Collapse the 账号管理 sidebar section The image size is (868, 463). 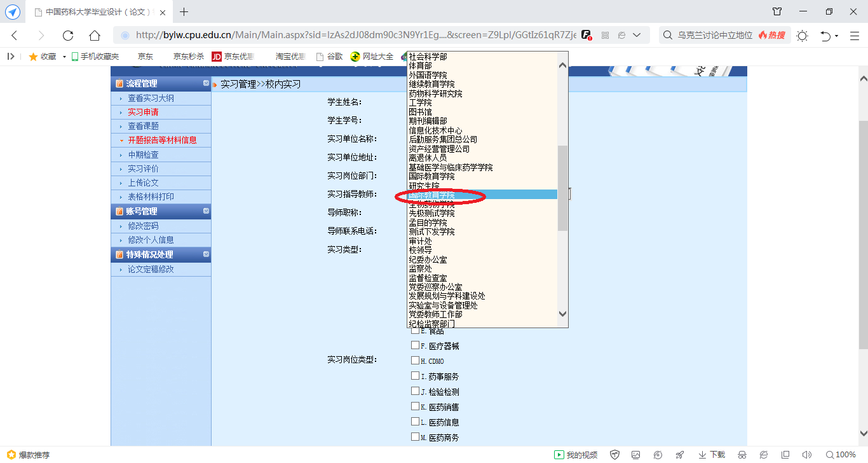tap(206, 211)
